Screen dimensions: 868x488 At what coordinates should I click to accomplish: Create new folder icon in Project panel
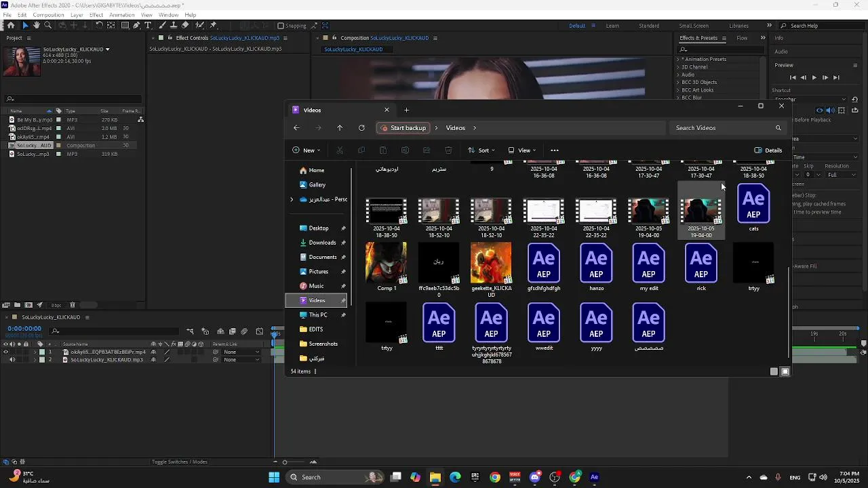pos(18,305)
